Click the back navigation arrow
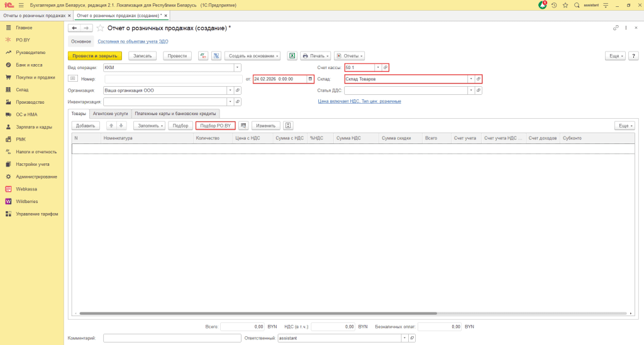 coord(74,28)
